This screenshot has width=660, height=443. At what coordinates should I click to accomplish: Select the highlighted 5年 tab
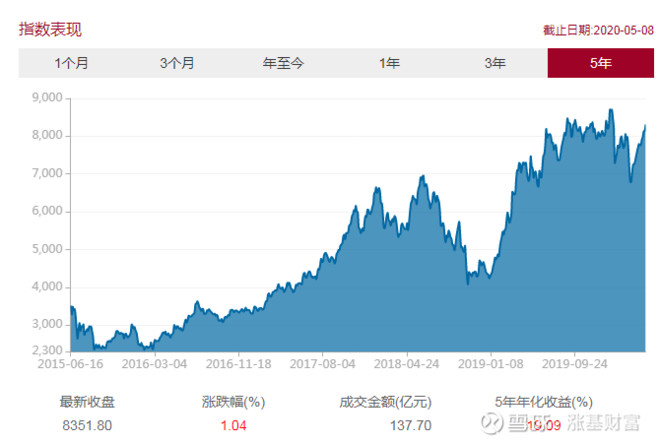pos(601,63)
